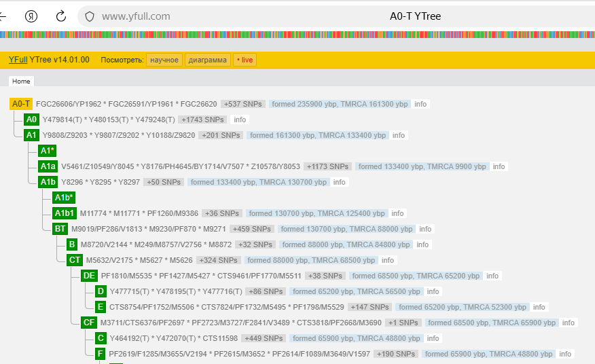
Task: Open info link for haplogroup B
Action: click(422, 244)
